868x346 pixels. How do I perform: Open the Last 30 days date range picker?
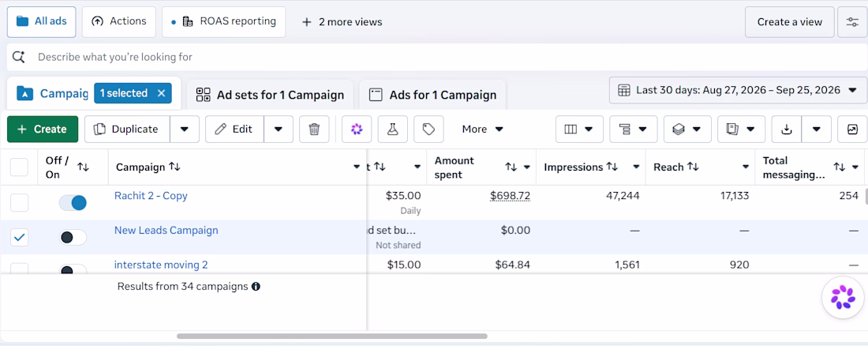pyautogui.click(x=738, y=90)
